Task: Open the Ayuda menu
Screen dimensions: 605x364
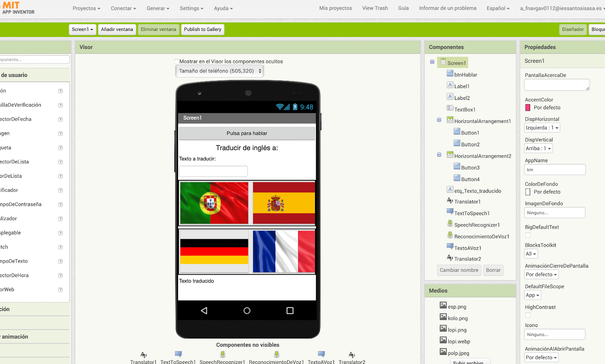Action: tap(223, 8)
